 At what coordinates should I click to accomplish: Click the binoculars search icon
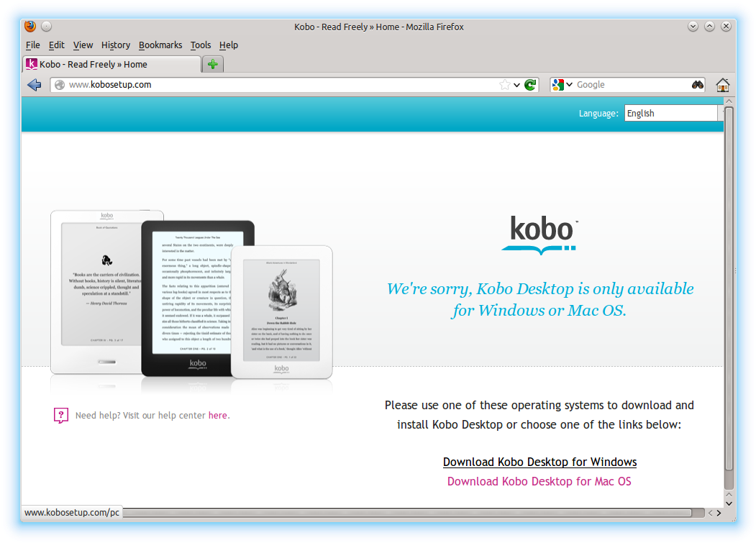click(x=696, y=84)
